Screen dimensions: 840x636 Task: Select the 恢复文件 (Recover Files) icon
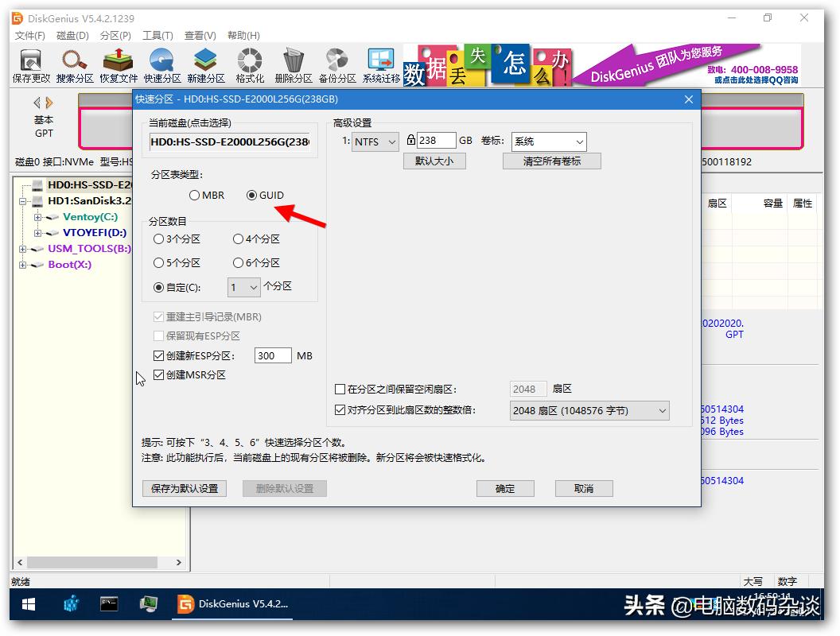[118, 64]
